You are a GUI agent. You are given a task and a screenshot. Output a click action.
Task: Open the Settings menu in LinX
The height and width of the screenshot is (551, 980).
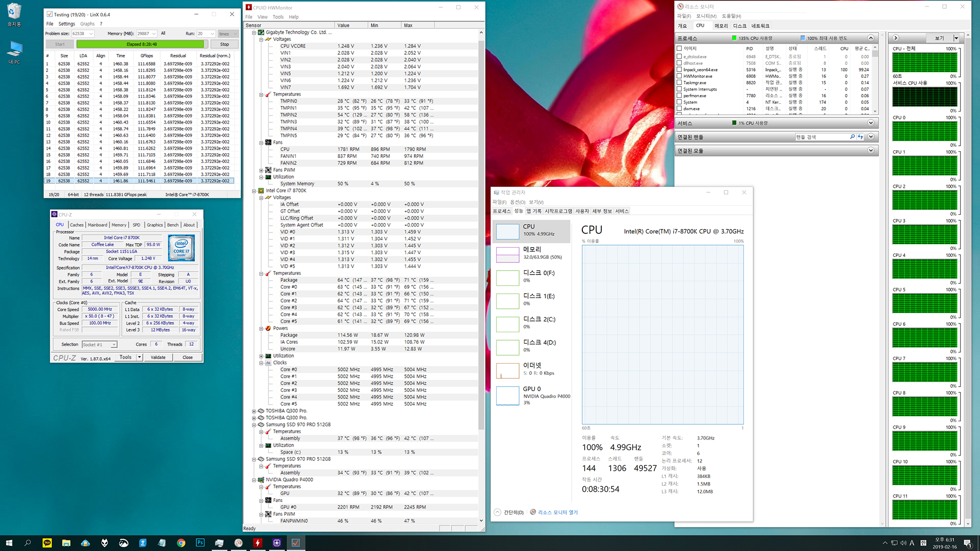[67, 23]
